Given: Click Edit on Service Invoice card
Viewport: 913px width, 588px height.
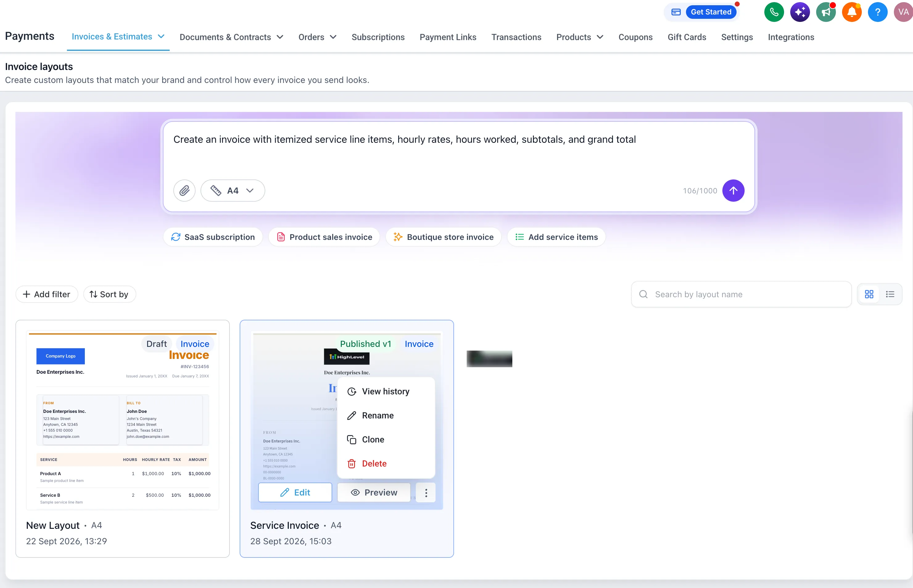Looking at the screenshot, I should coord(295,492).
